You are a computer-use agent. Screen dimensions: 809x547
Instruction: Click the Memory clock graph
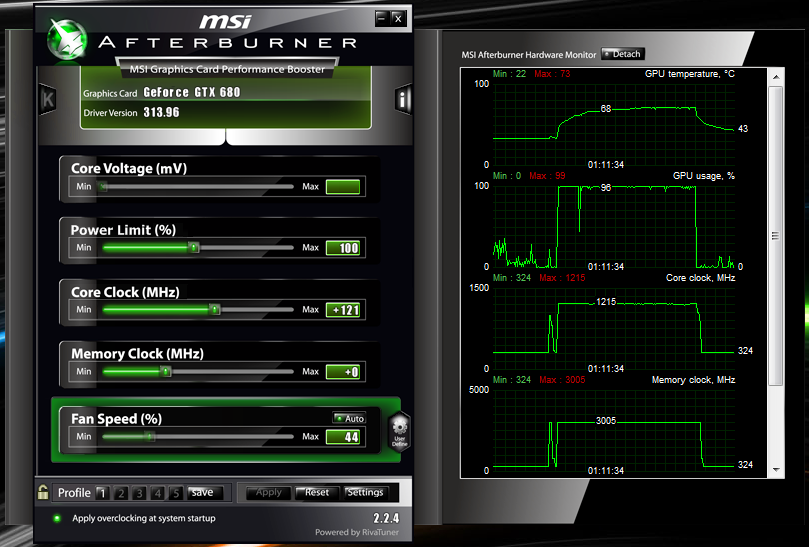pyautogui.click(x=614, y=430)
